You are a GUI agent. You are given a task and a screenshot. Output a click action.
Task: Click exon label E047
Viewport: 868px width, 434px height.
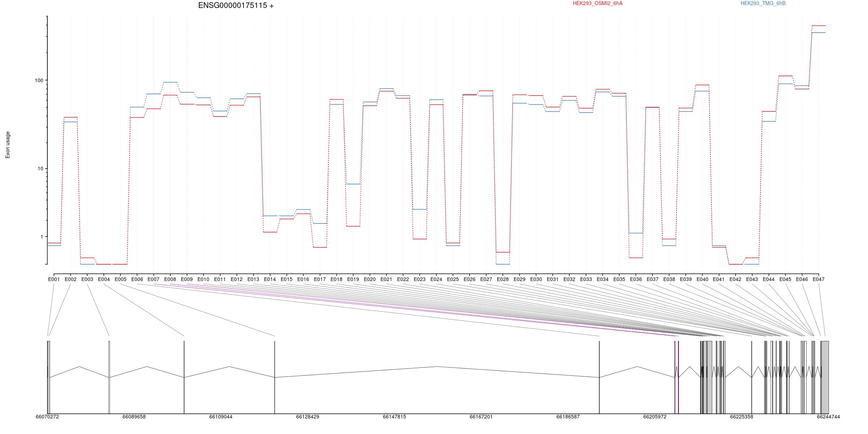pos(819,279)
